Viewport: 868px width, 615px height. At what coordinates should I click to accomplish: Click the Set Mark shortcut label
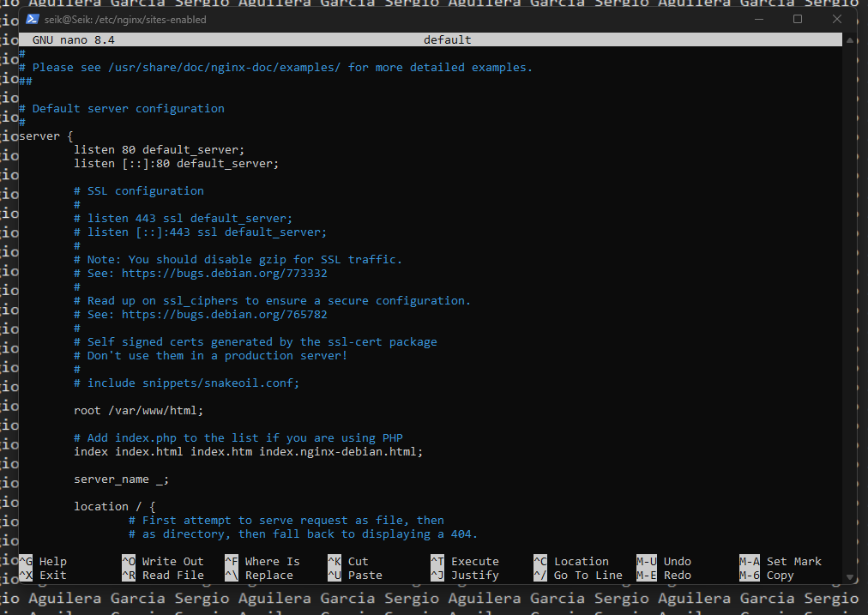click(793, 562)
